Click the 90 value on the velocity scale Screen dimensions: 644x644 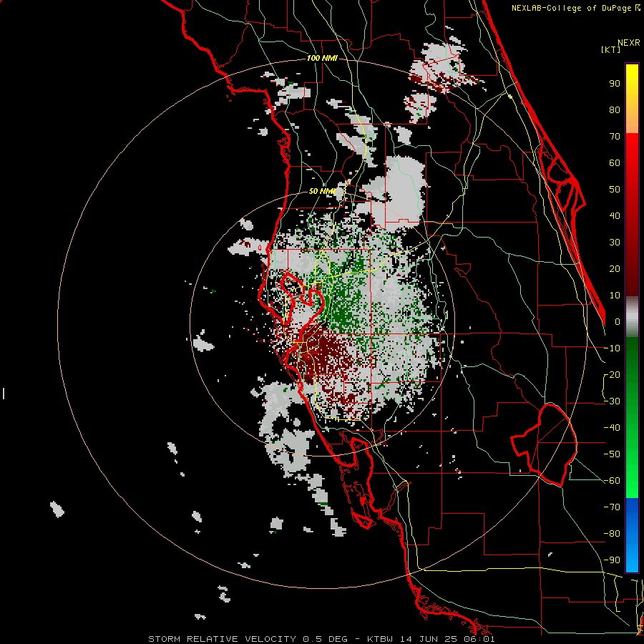coord(615,84)
